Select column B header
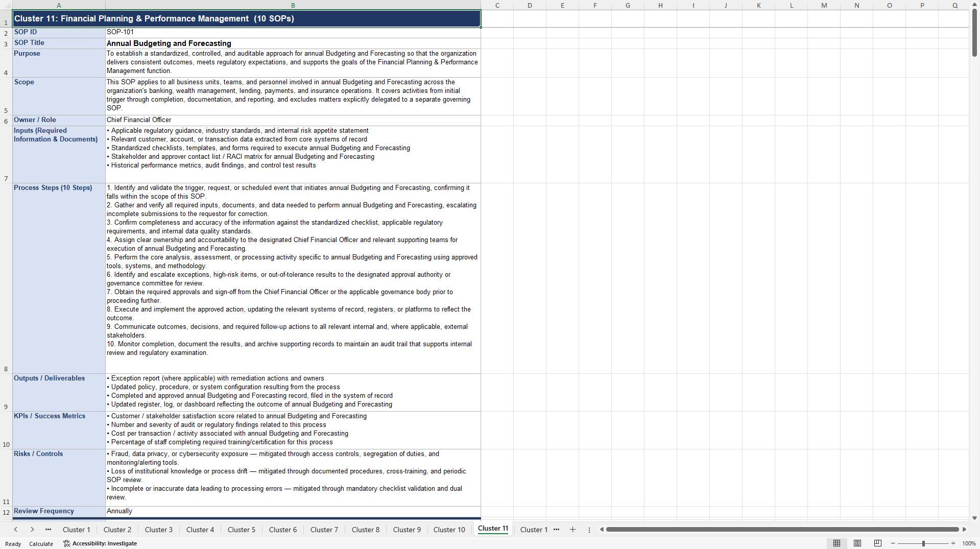 pyautogui.click(x=293, y=5)
